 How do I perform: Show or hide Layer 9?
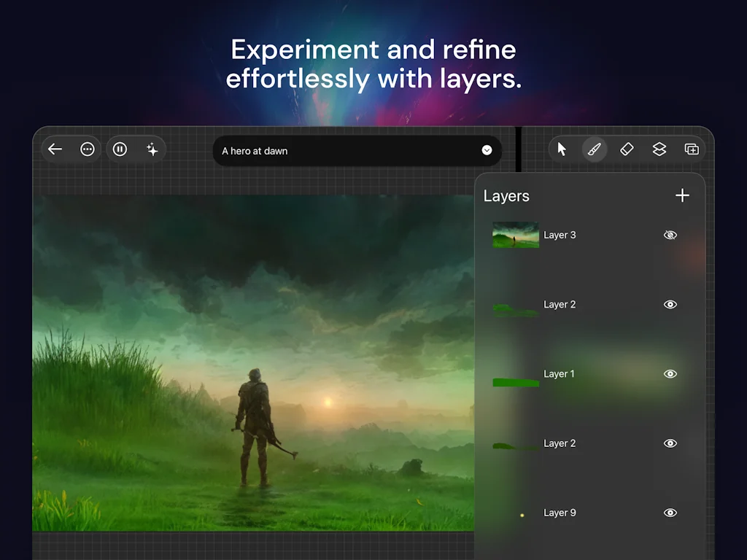(670, 513)
